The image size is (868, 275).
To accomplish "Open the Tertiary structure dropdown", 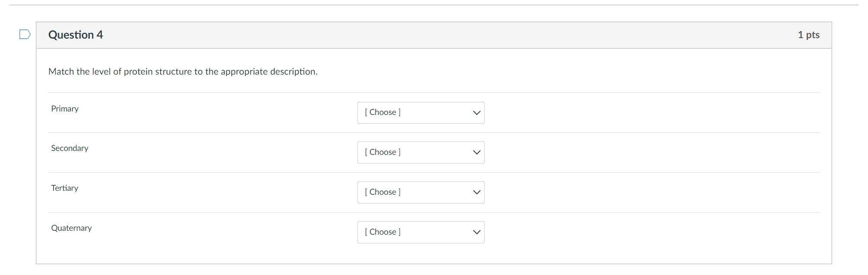I will click(x=420, y=193).
